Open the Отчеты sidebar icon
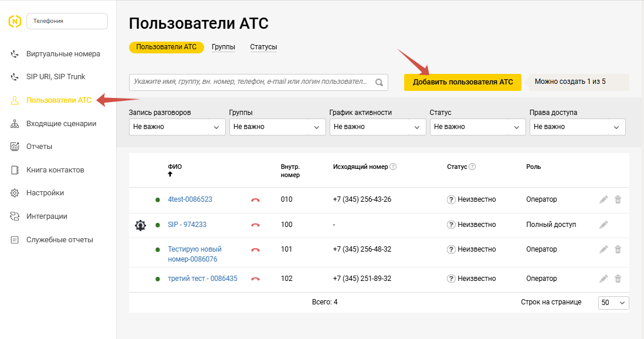644x339 pixels. [x=13, y=147]
